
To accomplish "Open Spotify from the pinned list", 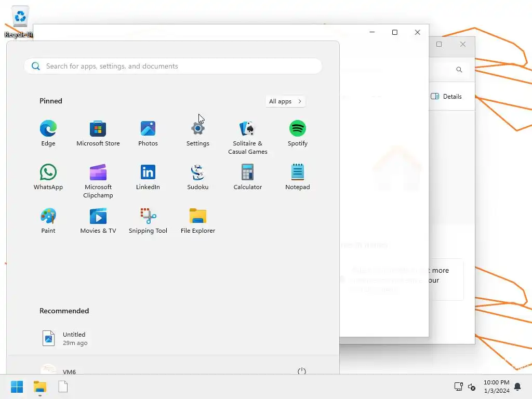I will coord(298,133).
